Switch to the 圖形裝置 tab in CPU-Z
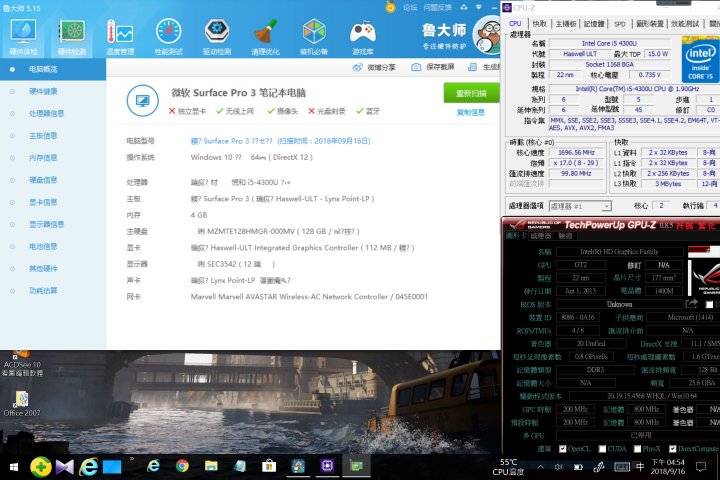This screenshot has width=720, height=480. (650, 23)
